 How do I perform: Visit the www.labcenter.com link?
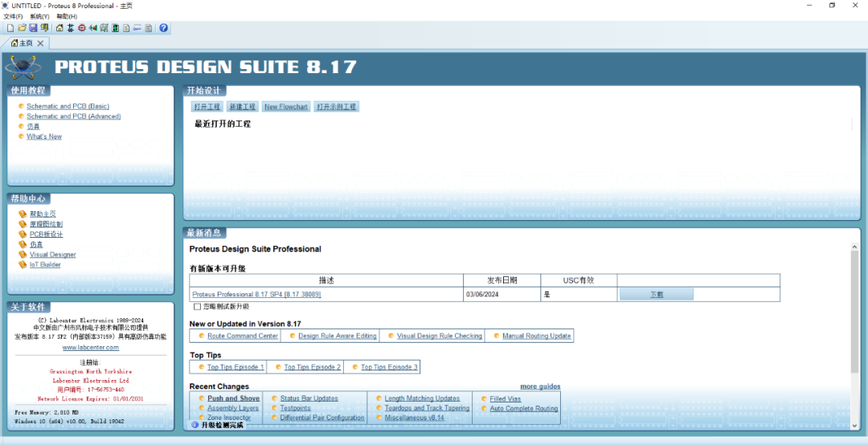(91, 348)
